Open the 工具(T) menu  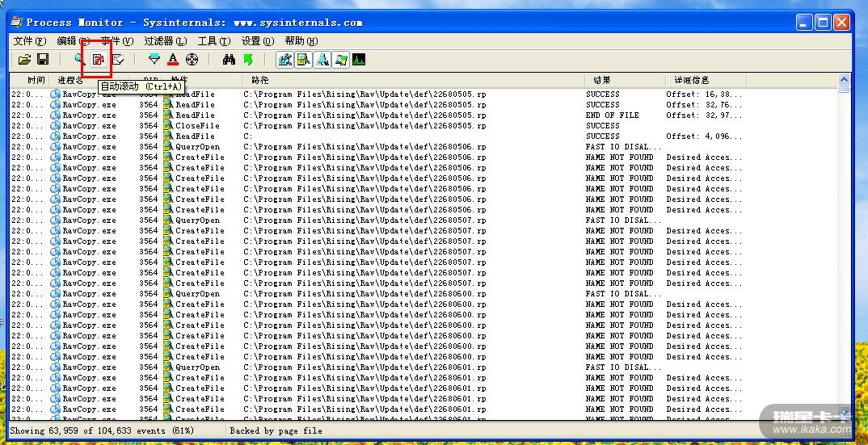pyautogui.click(x=214, y=41)
